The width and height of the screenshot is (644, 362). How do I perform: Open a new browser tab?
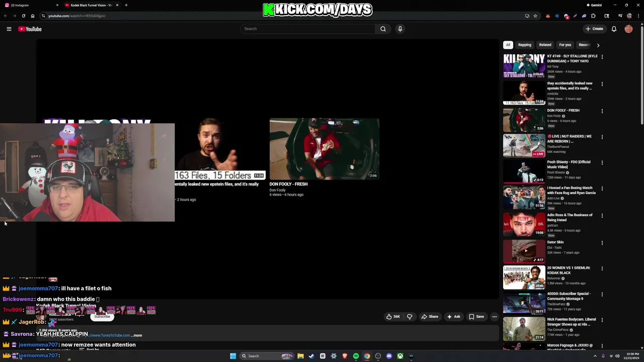(126, 5)
